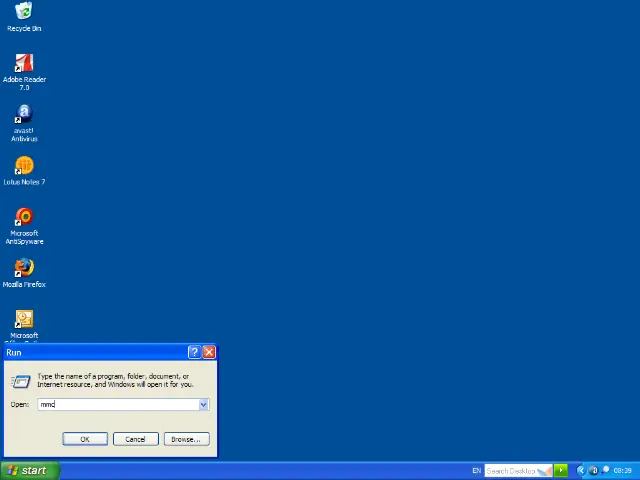Image resolution: width=640 pixels, height=480 pixels.
Task: Click the green desktop search go button
Action: (x=561, y=470)
